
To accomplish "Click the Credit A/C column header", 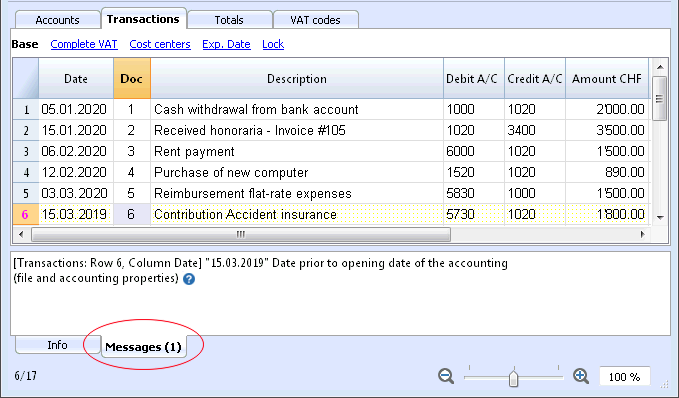I will click(535, 79).
